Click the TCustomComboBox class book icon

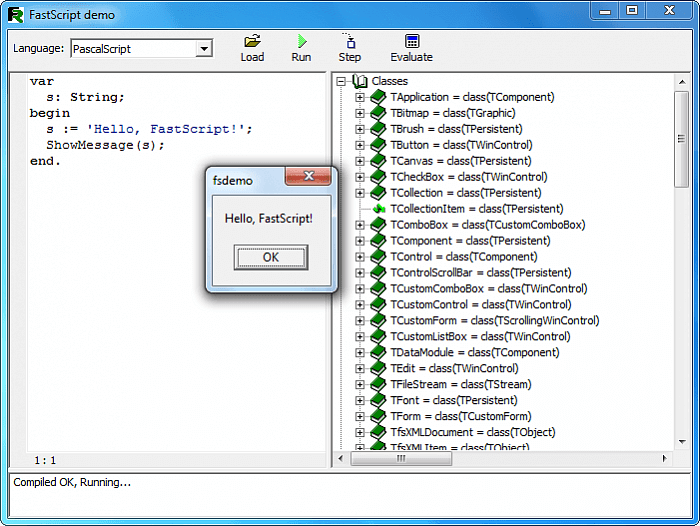(378, 288)
